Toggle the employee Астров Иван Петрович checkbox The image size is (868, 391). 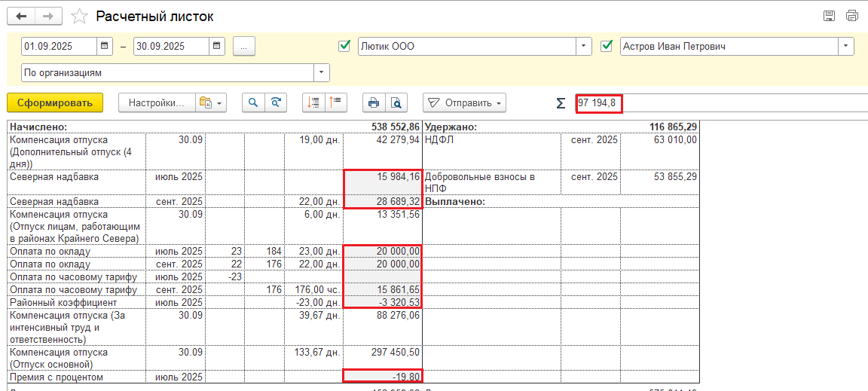tap(607, 47)
